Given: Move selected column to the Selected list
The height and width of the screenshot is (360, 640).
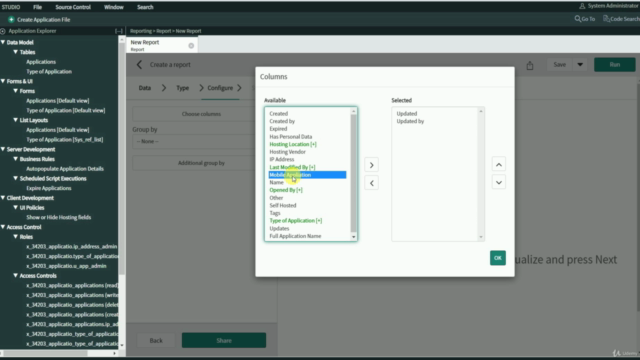Looking at the screenshot, I should coord(371,165).
